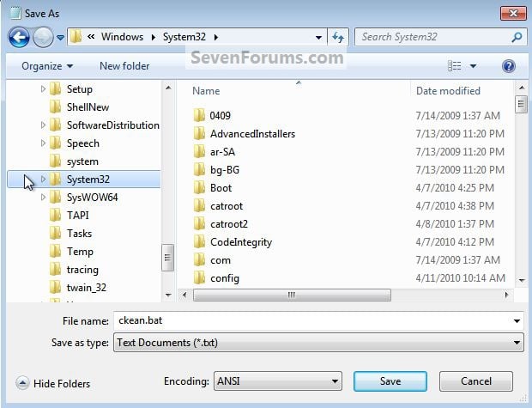The image size is (532, 408).
Task: Click the file list vertical scroll down arrow
Action: (522, 280)
